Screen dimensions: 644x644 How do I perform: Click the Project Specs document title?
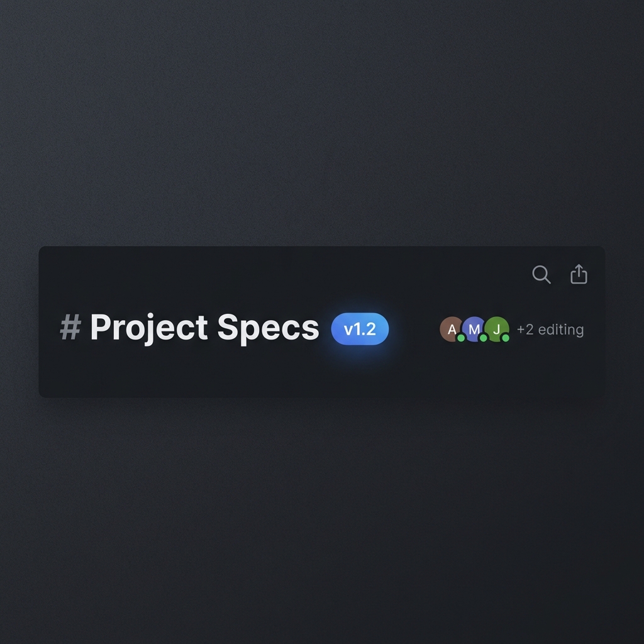pos(204,328)
